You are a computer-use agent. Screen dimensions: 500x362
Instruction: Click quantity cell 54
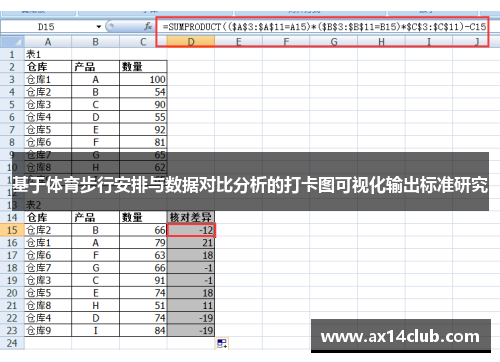pyautogui.click(x=143, y=92)
